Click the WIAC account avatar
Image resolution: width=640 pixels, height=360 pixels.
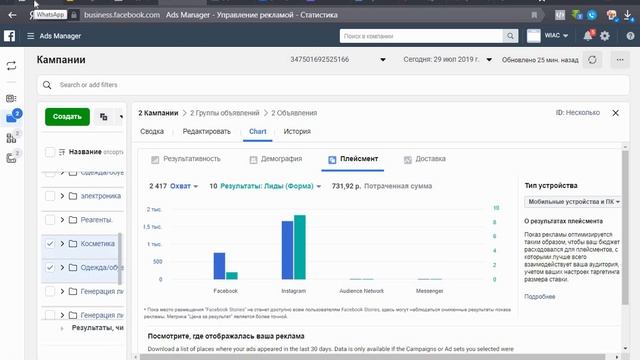coord(533,36)
